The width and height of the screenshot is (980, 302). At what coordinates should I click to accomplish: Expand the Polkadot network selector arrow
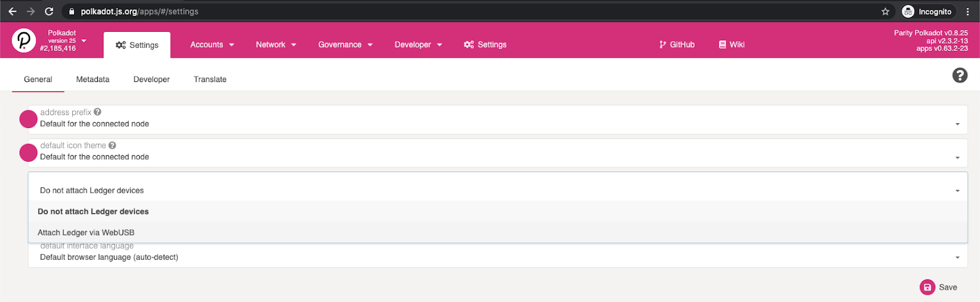point(84,41)
